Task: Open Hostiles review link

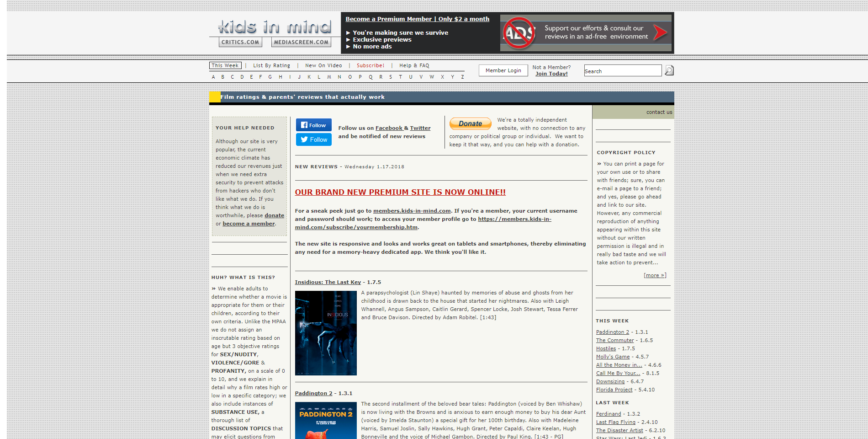Action: [606, 348]
